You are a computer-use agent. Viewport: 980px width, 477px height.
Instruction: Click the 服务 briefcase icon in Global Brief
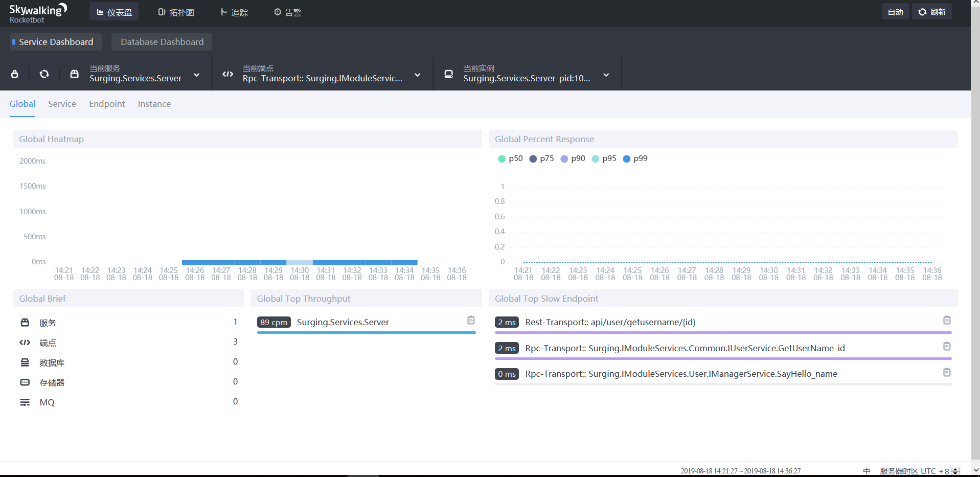pos(25,322)
